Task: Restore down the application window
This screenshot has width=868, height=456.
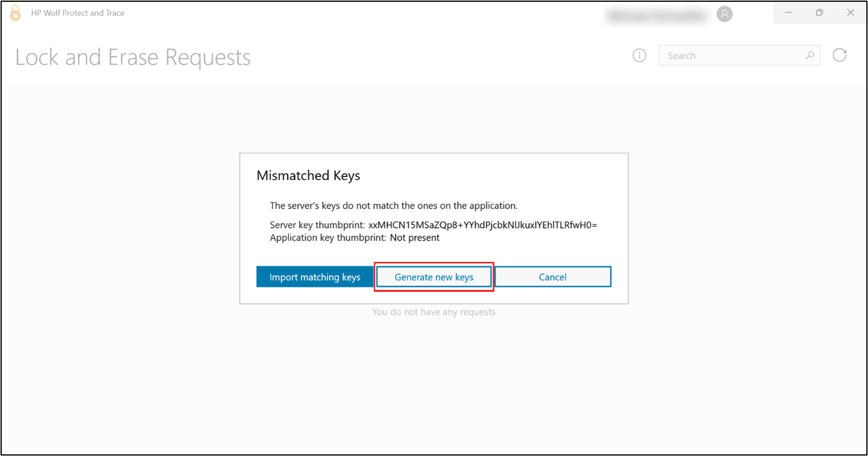Action: (820, 13)
